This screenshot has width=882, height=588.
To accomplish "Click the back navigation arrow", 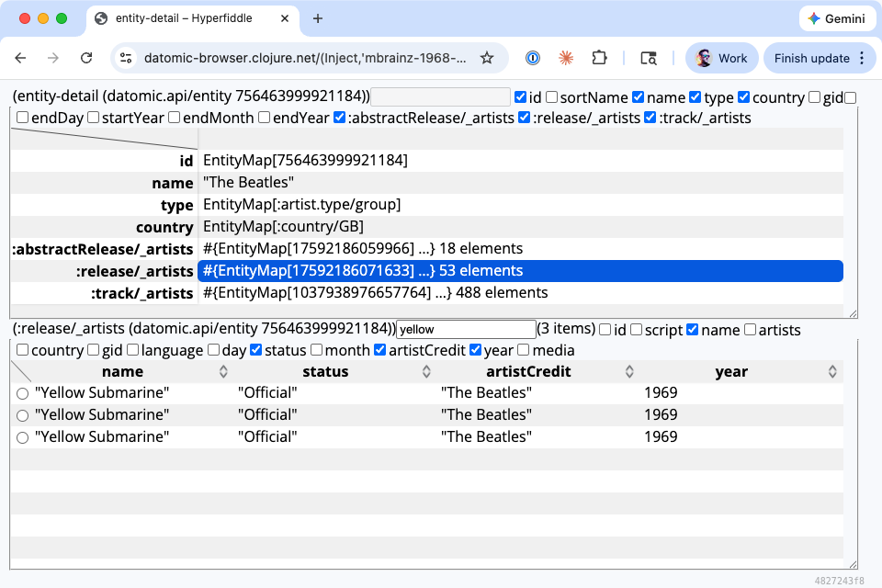I will 20,57.
